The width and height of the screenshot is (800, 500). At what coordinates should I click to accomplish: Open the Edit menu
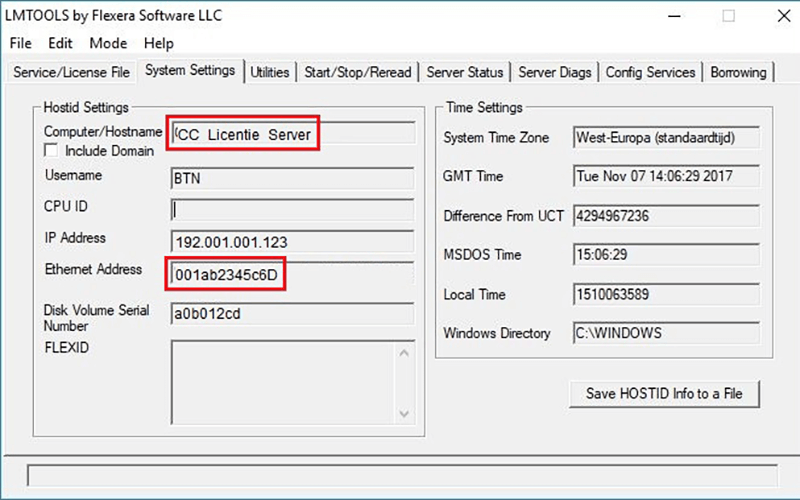click(60, 43)
